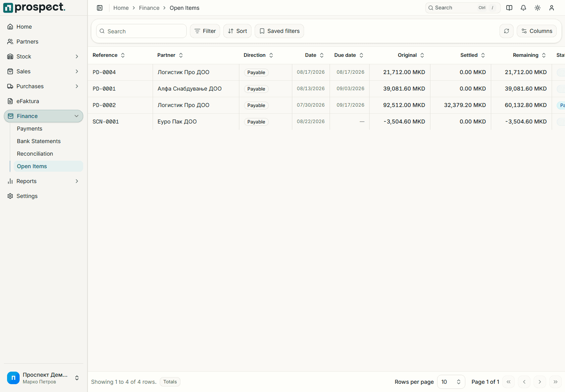Open Bank Statements page
This screenshot has width=565, height=392.
(39, 141)
